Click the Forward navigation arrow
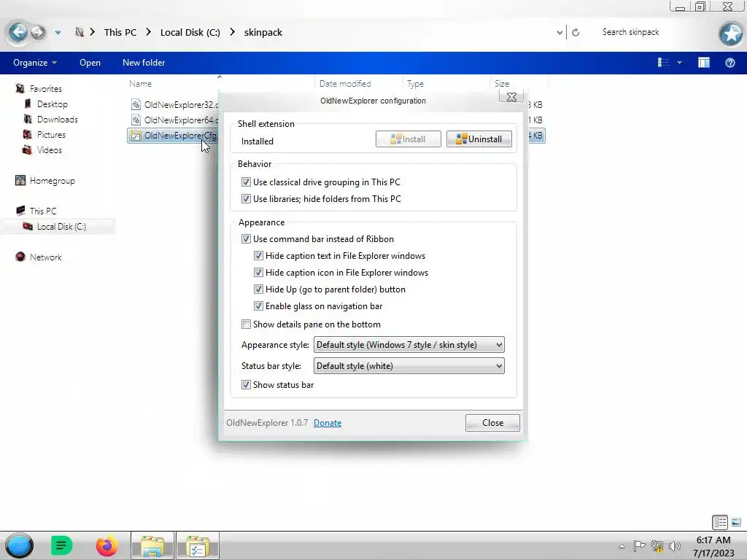 tap(38, 32)
